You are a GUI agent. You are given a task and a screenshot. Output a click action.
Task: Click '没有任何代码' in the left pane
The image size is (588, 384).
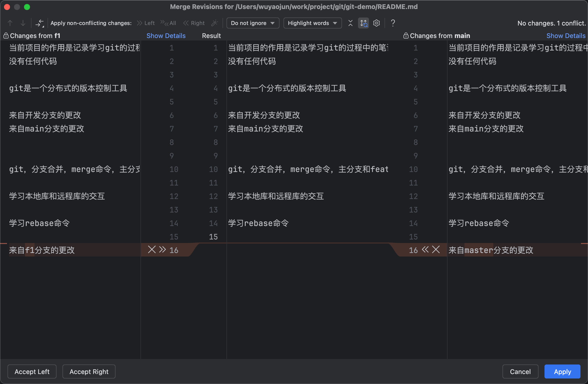pos(33,61)
